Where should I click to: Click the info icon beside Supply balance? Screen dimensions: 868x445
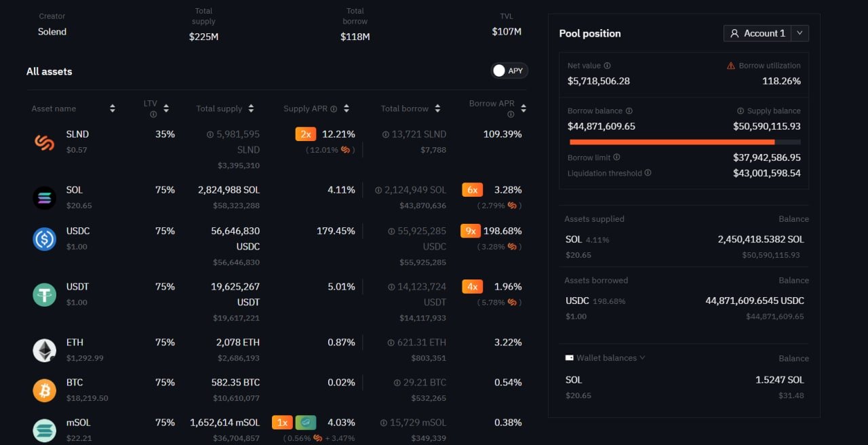(741, 111)
